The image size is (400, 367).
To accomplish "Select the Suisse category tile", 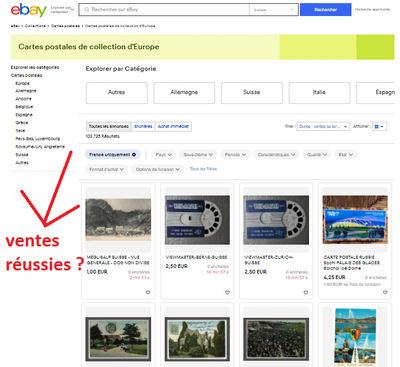I will [x=252, y=93].
